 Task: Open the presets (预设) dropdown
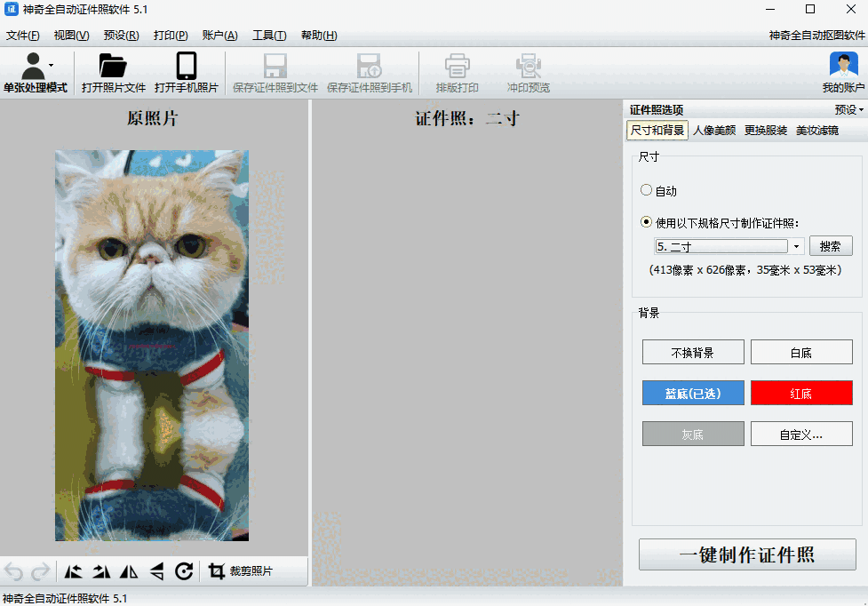tap(848, 108)
